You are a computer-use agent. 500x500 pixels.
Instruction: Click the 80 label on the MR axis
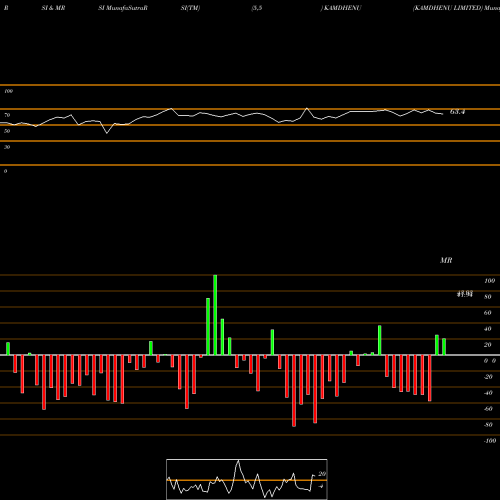pos(488,297)
